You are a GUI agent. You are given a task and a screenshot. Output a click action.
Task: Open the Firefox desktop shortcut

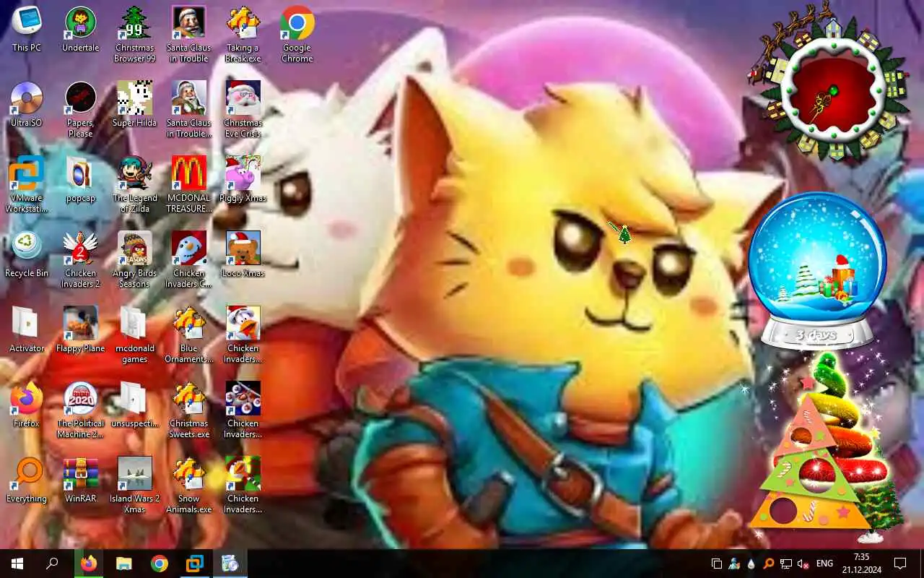point(27,406)
